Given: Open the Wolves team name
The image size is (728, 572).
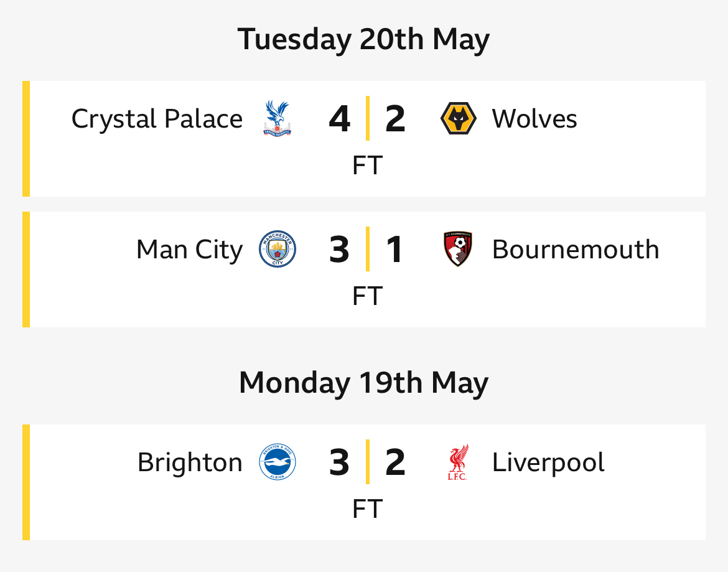Looking at the screenshot, I should click(534, 119).
